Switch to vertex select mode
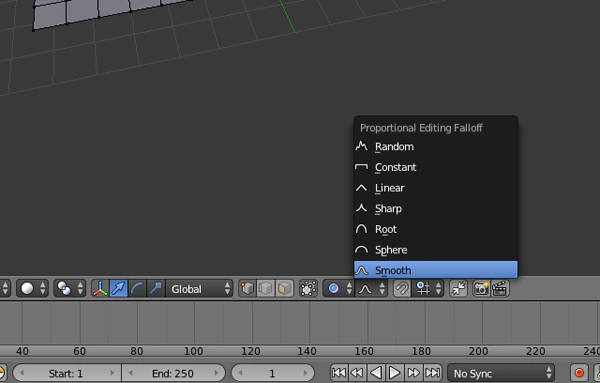600x383 pixels. click(247, 288)
